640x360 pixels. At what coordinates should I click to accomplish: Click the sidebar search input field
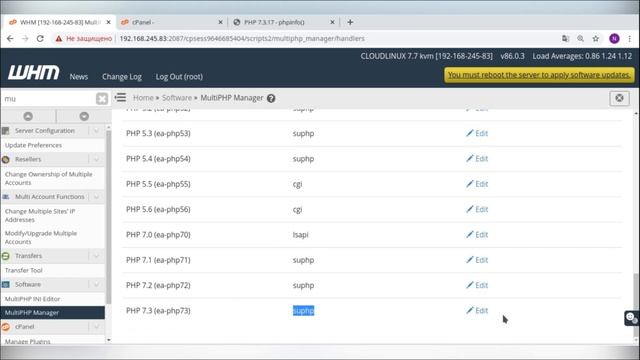(48, 99)
